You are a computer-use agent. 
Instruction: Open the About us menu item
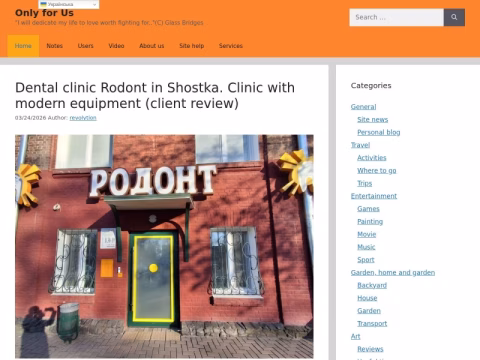coord(152,46)
